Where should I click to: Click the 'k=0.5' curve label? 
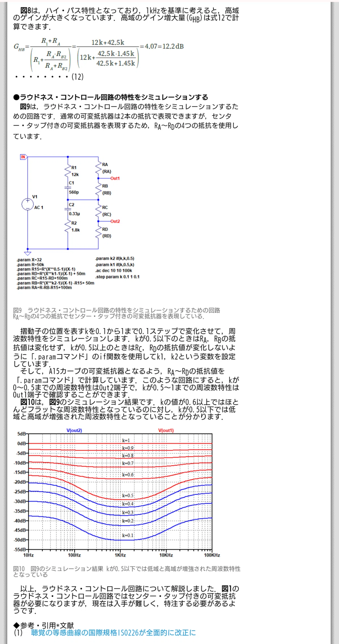(128, 495)
